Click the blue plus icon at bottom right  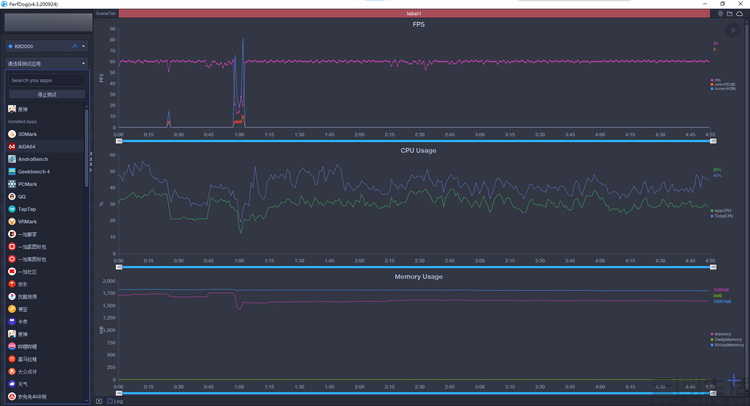pyautogui.click(x=734, y=381)
